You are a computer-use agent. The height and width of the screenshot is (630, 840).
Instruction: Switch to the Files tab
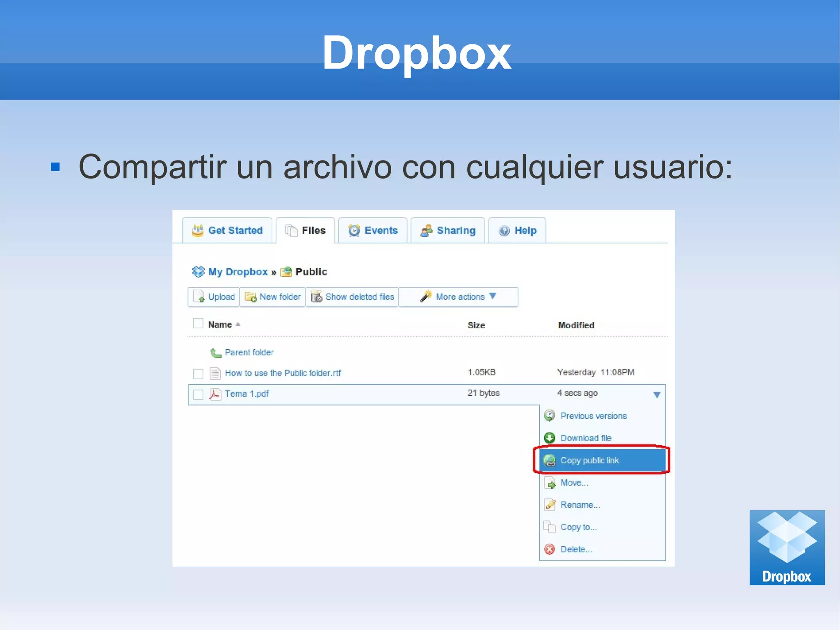pos(306,230)
